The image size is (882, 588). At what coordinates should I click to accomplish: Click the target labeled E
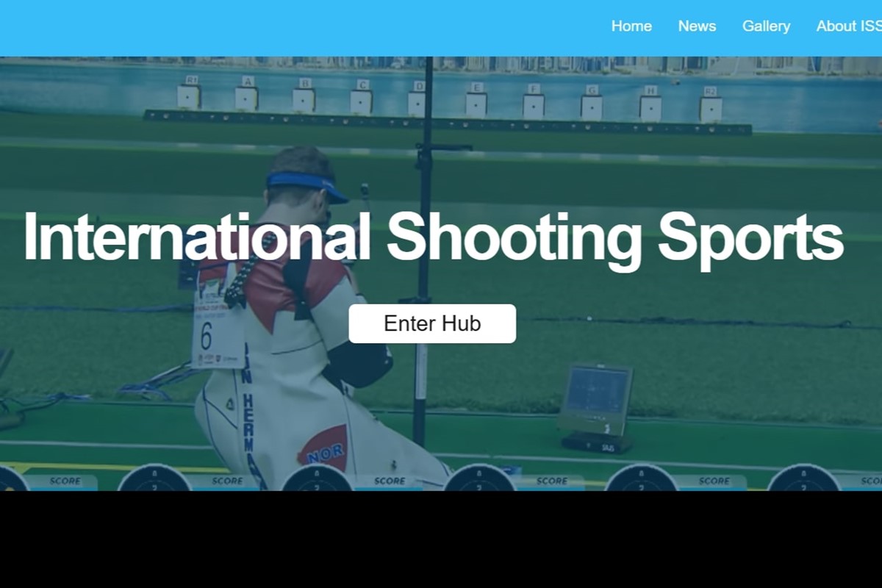tap(476, 104)
